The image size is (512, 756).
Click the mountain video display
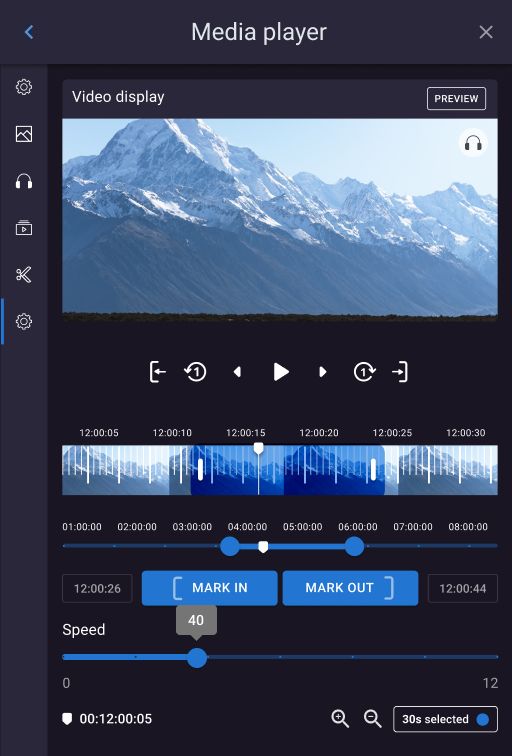click(x=280, y=220)
